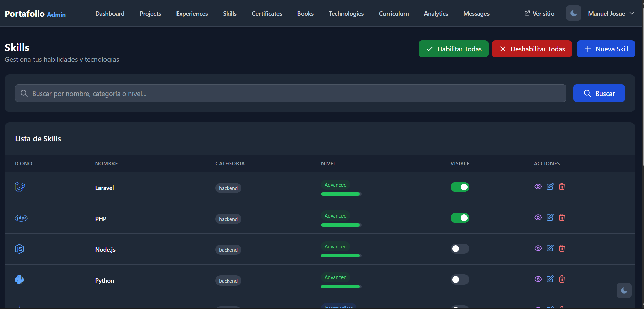The width and height of the screenshot is (644, 309).
Task: Click 'backend' tag in Laravel row
Action: pyautogui.click(x=228, y=188)
